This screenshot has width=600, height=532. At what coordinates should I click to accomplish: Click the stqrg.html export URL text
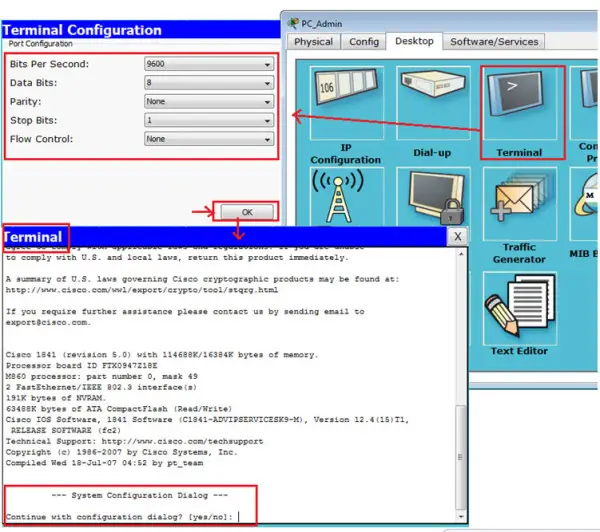pos(142,290)
